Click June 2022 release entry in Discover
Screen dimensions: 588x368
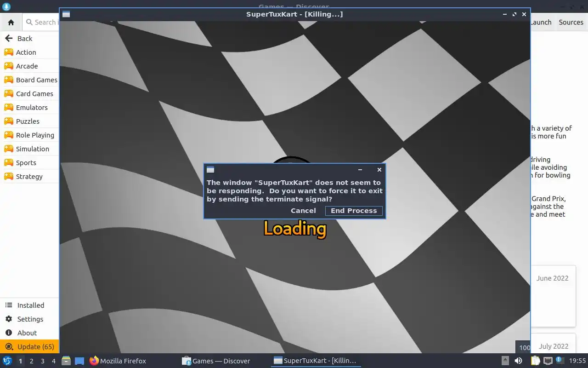click(x=552, y=278)
